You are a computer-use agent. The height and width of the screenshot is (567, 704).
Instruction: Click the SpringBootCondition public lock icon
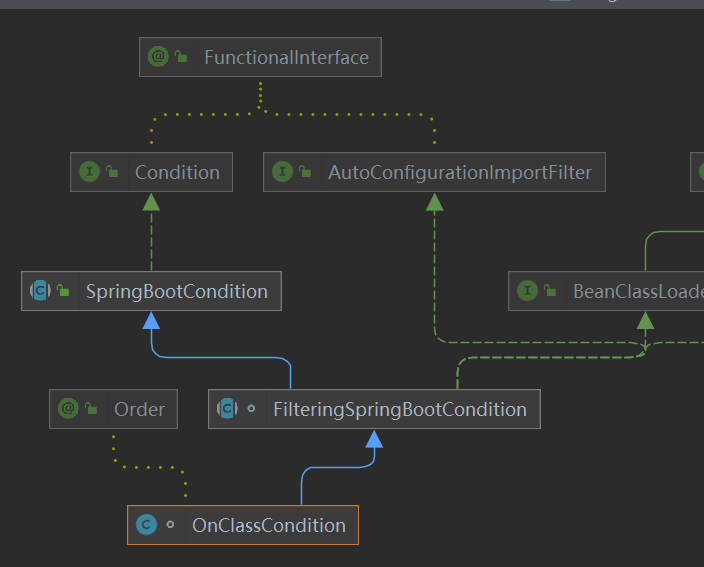[63, 290]
